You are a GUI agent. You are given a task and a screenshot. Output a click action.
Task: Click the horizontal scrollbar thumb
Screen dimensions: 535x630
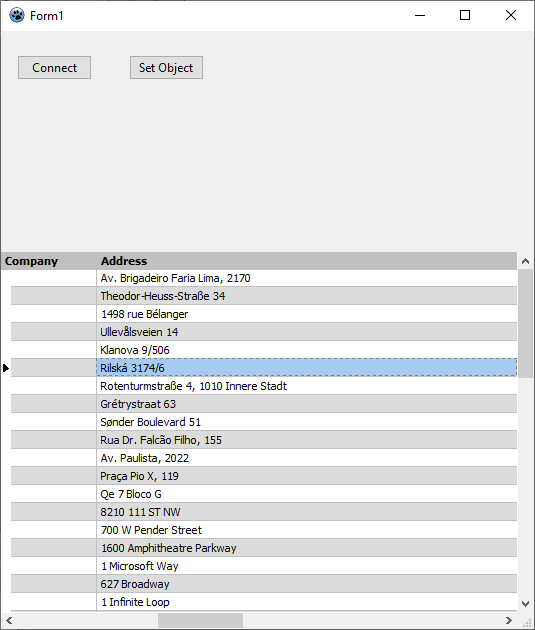pyautogui.click(x=200, y=620)
